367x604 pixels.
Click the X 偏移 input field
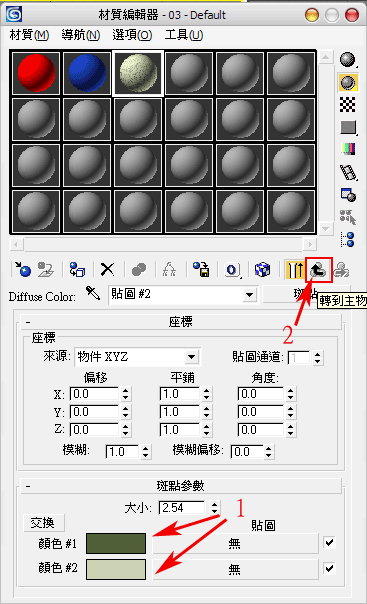94,394
